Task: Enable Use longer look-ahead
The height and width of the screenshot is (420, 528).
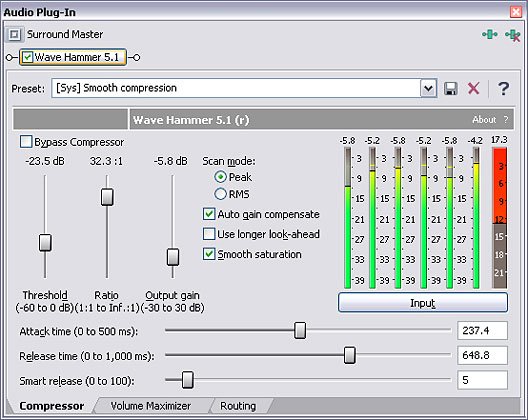Action: click(209, 234)
